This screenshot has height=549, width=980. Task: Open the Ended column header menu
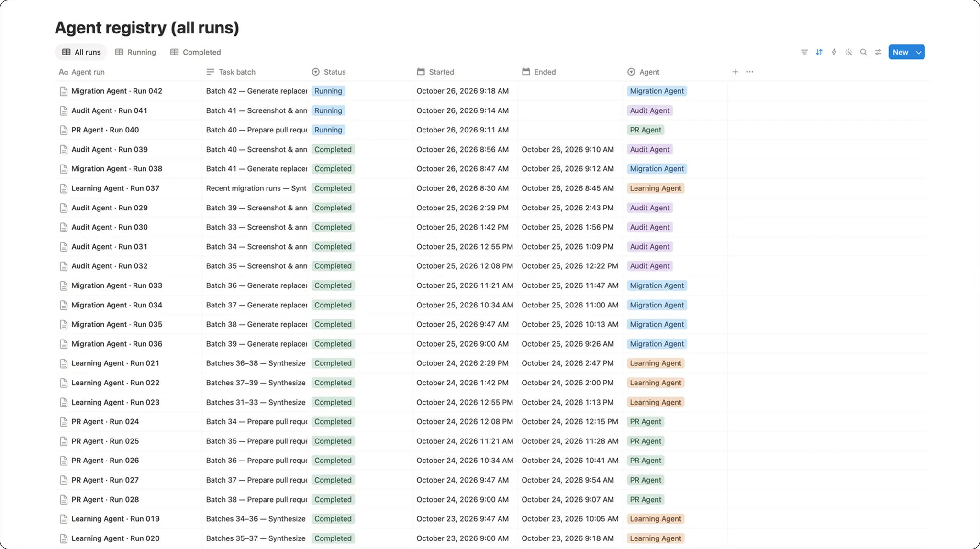coord(539,72)
